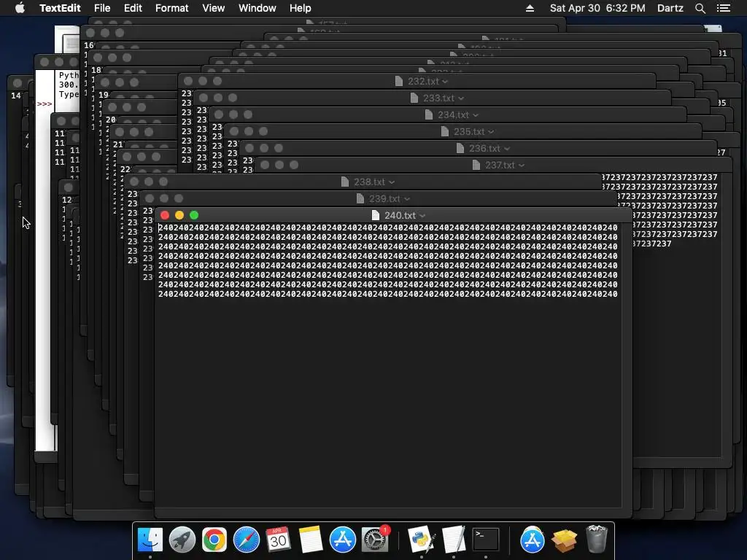Click the 235.txt document icon
Screen dimensions: 747x560
445,131
